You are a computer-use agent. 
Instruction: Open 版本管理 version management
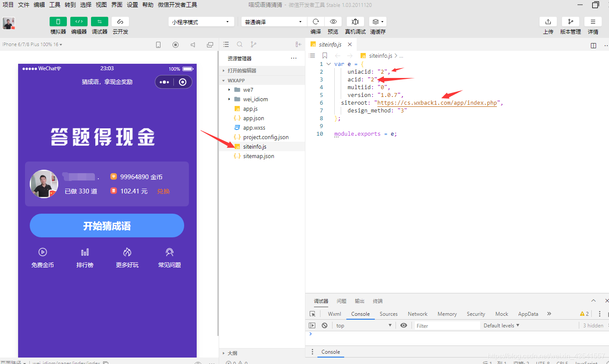[570, 21]
